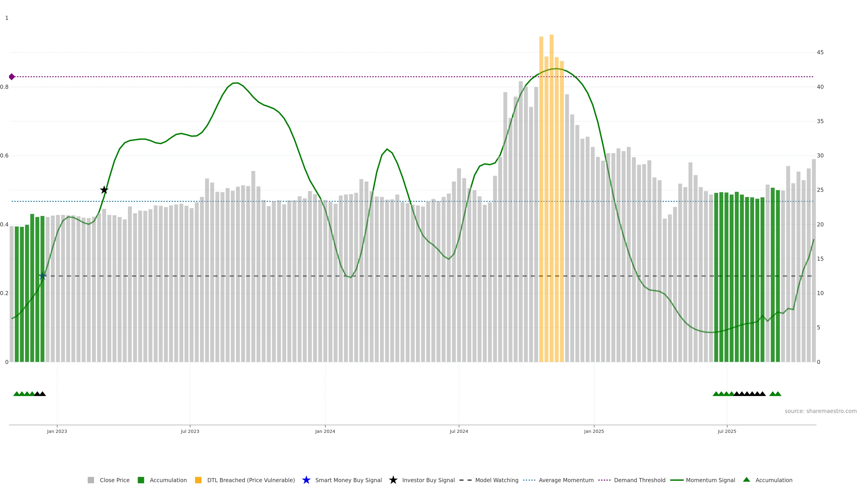
Task: Click the gray Close Price legend swatch
Action: [x=91, y=480]
